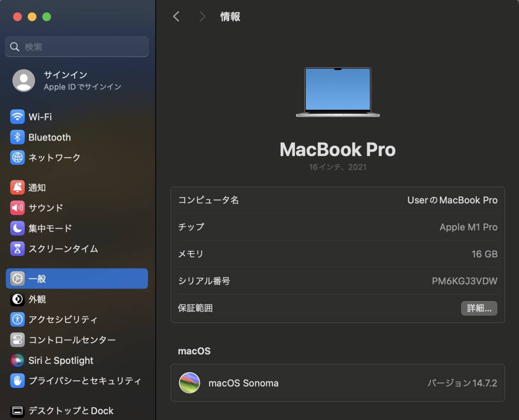This screenshot has height=420, width=519.
Task: Click the macOS section heading
Action: coord(194,351)
